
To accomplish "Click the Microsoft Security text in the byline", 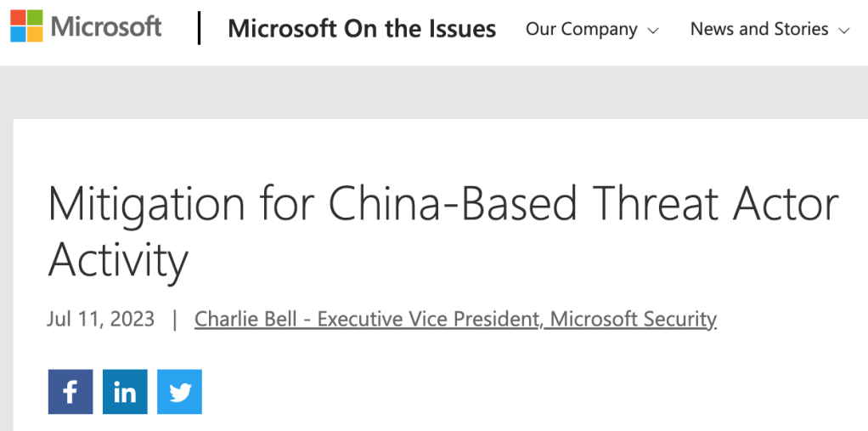I will click(x=634, y=319).
